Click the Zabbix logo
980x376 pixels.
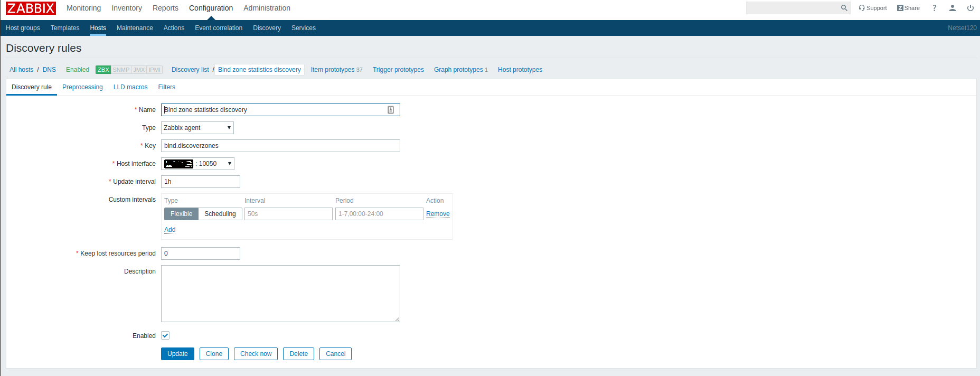pyautogui.click(x=31, y=8)
